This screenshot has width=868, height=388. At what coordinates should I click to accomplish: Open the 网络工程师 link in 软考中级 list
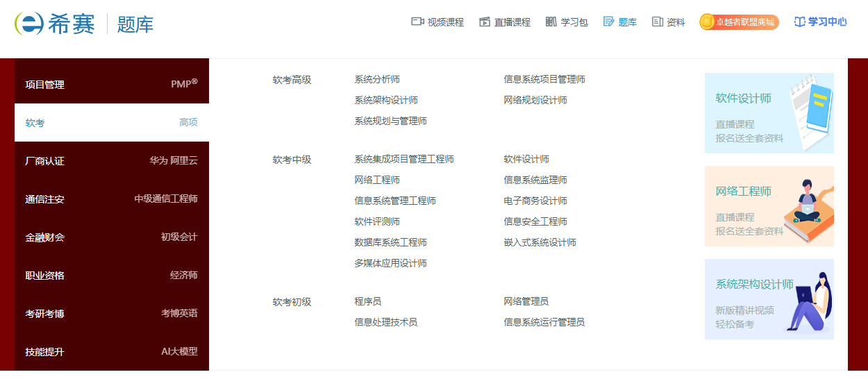[377, 180]
